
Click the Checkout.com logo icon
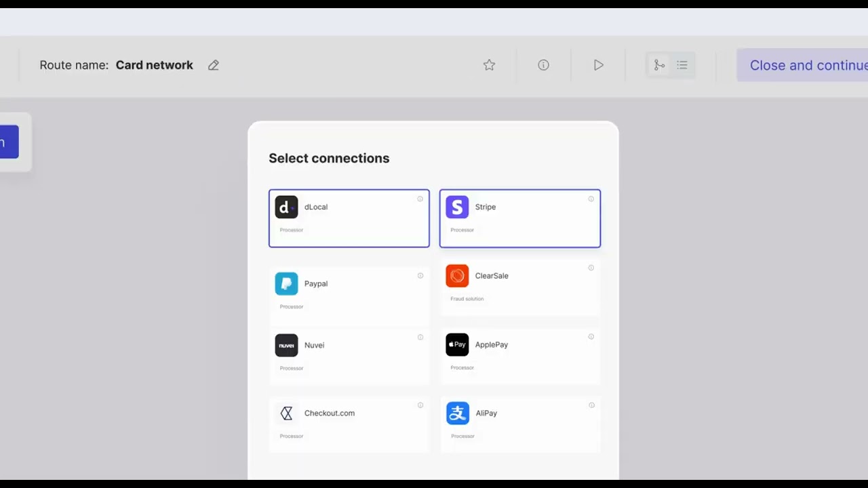[x=286, y=413]
